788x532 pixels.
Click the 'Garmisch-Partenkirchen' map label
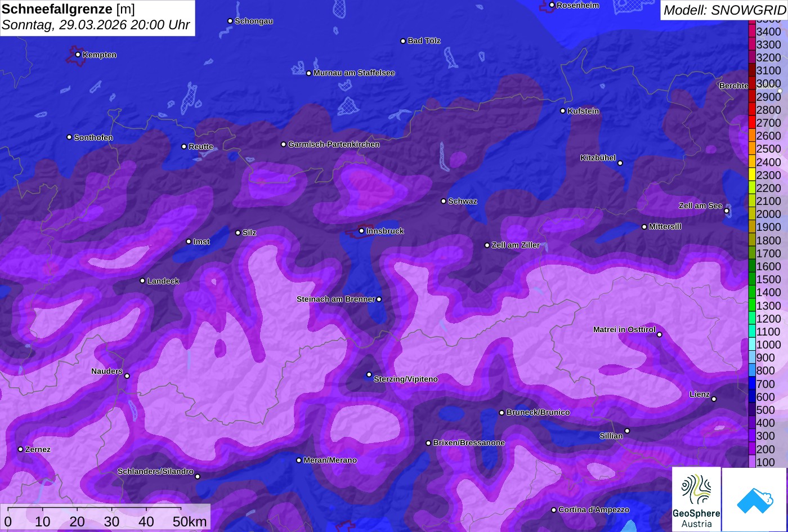(334, 144)
